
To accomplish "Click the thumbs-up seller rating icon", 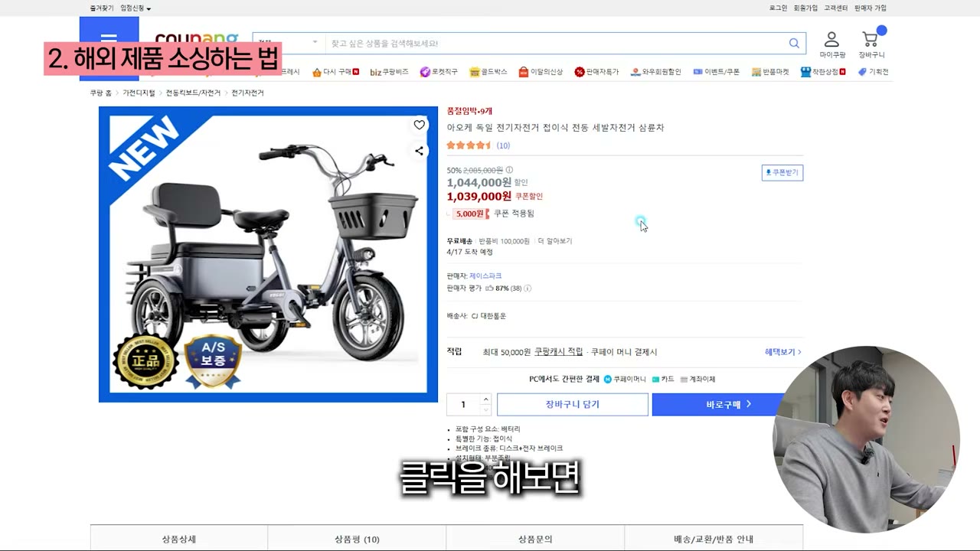I will (489, 289).
